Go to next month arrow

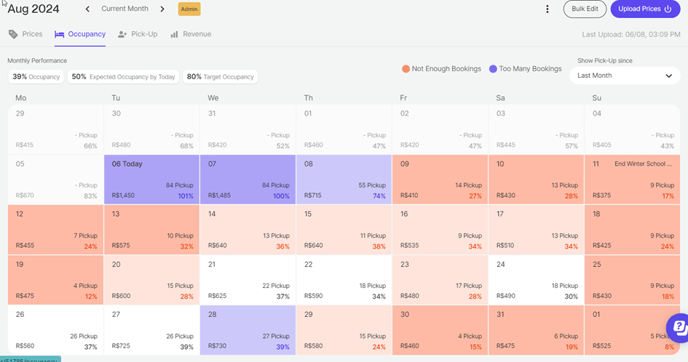tap(162, 9)
